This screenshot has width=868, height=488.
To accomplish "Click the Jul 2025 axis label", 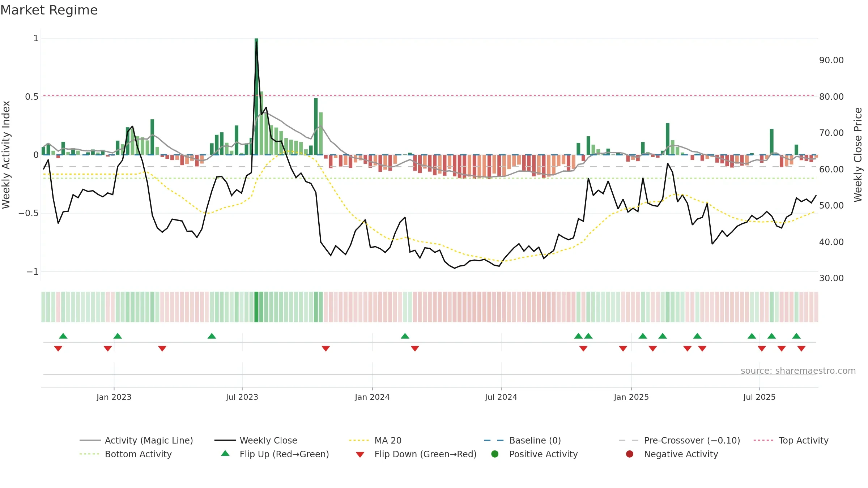I will click(x=759, y=397).
